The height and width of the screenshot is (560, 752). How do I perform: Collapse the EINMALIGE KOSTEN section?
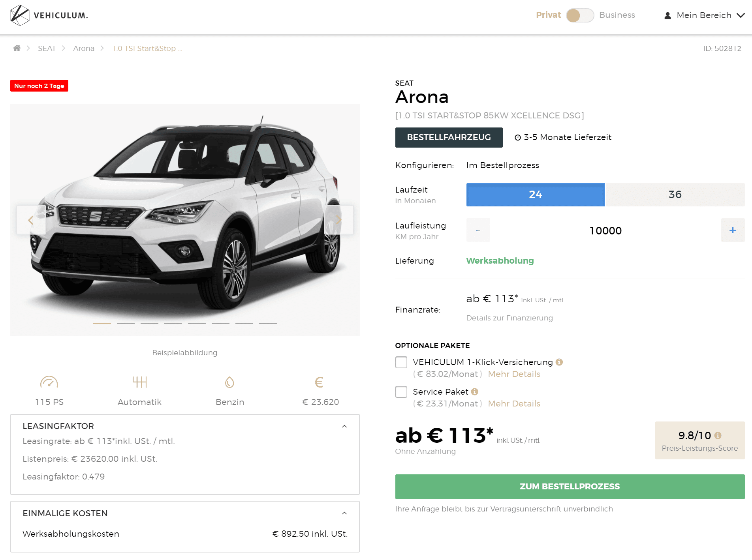tap(344, 513)
